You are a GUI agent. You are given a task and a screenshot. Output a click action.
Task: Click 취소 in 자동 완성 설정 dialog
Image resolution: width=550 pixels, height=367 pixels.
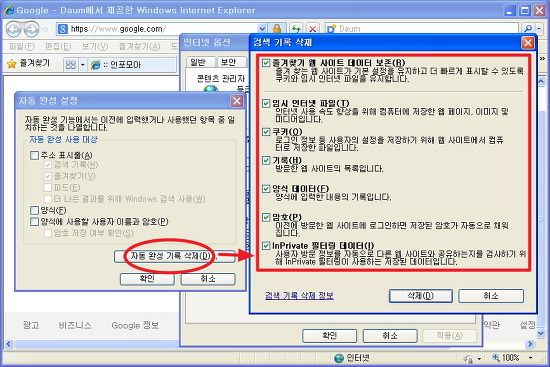click(x=208, y=279)
